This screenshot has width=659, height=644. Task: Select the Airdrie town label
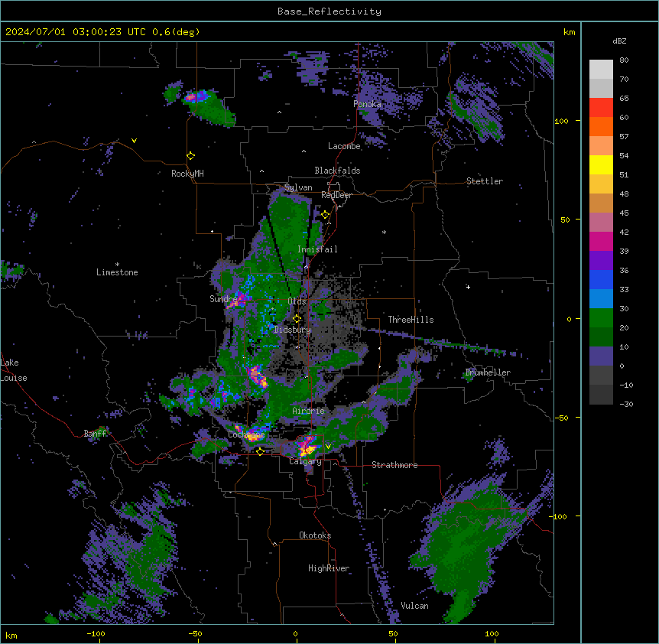coord(308,411)
